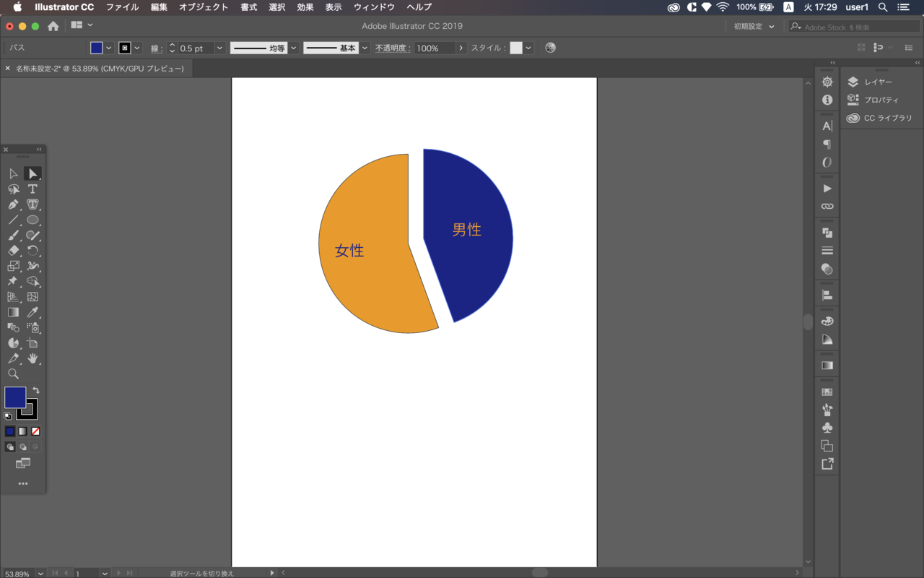
Task: Open the ウィンドウ menu
Action: [x=374, y=7]
